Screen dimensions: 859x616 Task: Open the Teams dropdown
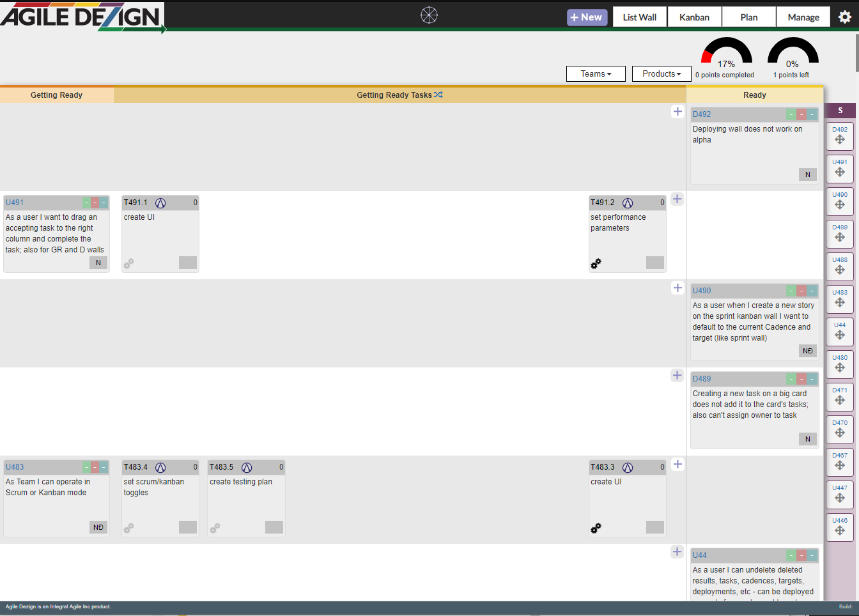pyautogui.click(x=596, y=74)
